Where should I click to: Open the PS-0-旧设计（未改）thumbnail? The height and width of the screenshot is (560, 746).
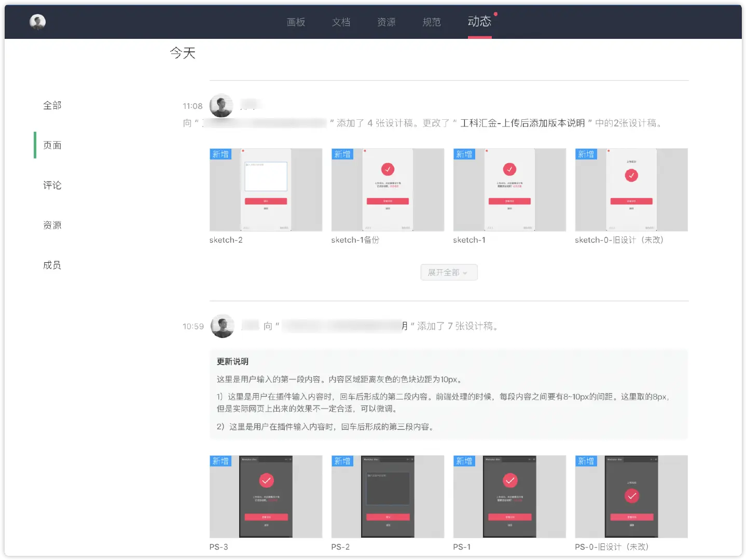coord(631,497)
